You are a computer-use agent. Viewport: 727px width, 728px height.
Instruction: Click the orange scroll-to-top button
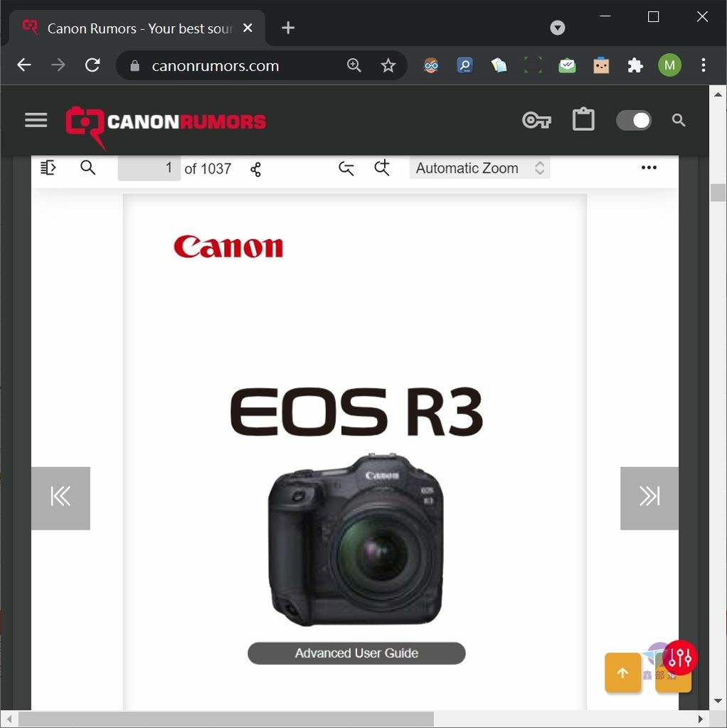pos(623,673)
